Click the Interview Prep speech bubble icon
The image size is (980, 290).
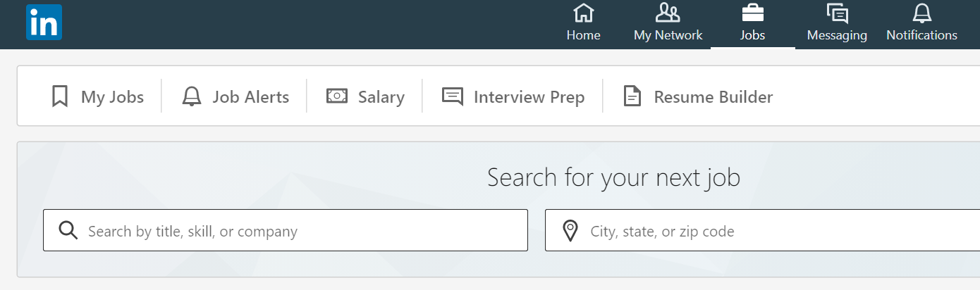click(453, 96)
